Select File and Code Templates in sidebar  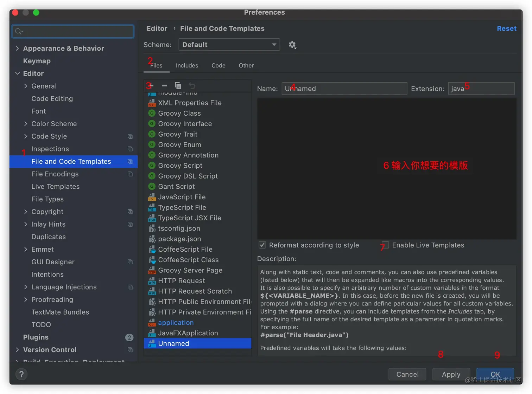coord(74,161)
